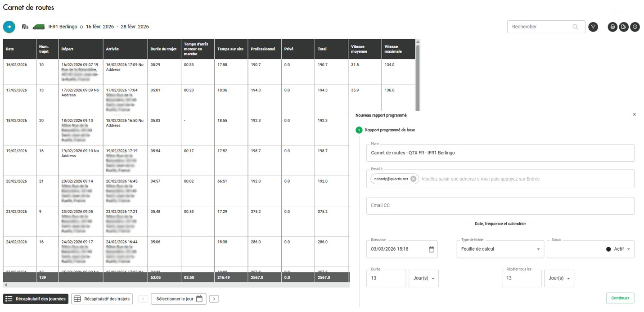Image resolution: width=644 pixels, height=312 pixels.
Task: Open the Statut Actif dropdown
Action: [628, 249]
